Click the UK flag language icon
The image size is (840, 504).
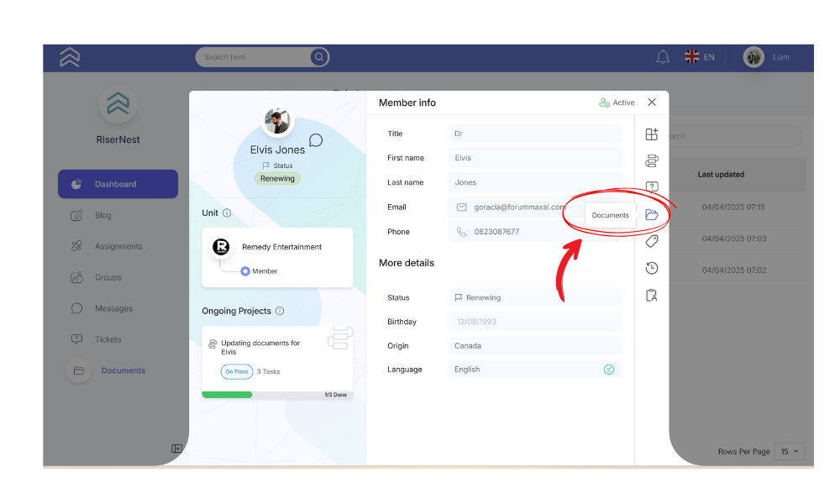click(x=691, y=56)
